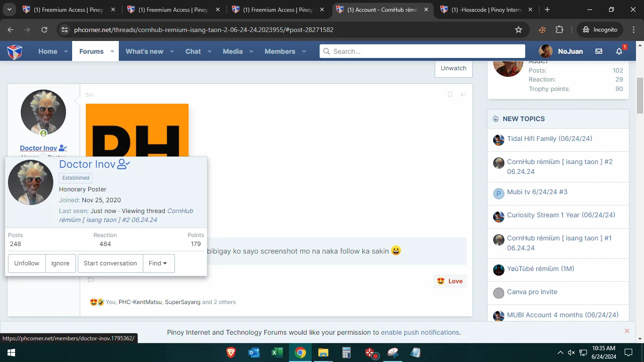Click the PHCorner site logo

(15, 51)
